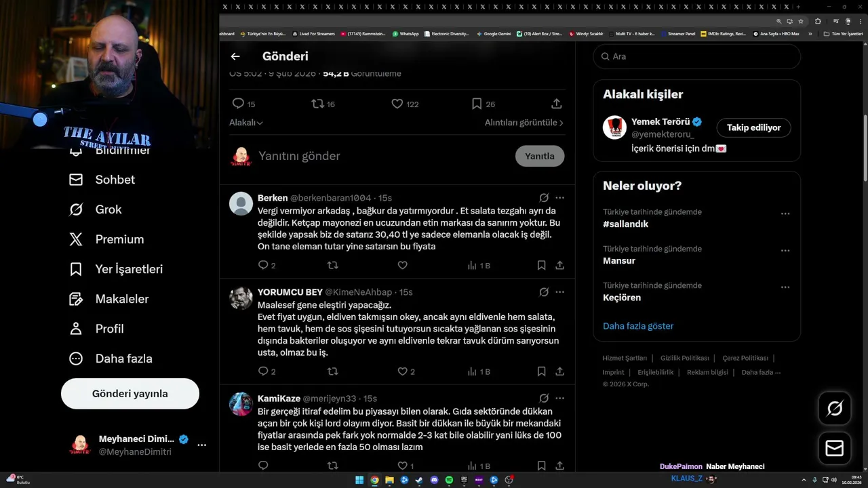Click Daha fazla göster under trends
Viewport: 868px width, 488px height.
pos(638,326)
